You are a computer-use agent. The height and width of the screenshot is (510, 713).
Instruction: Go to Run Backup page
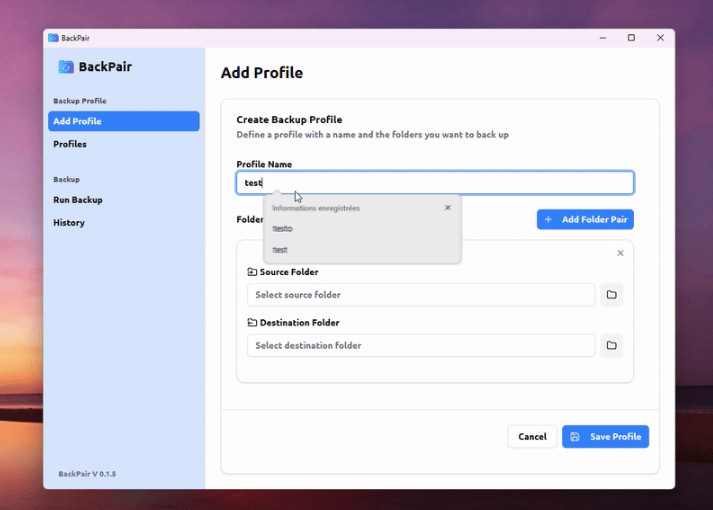click(124, 200)
